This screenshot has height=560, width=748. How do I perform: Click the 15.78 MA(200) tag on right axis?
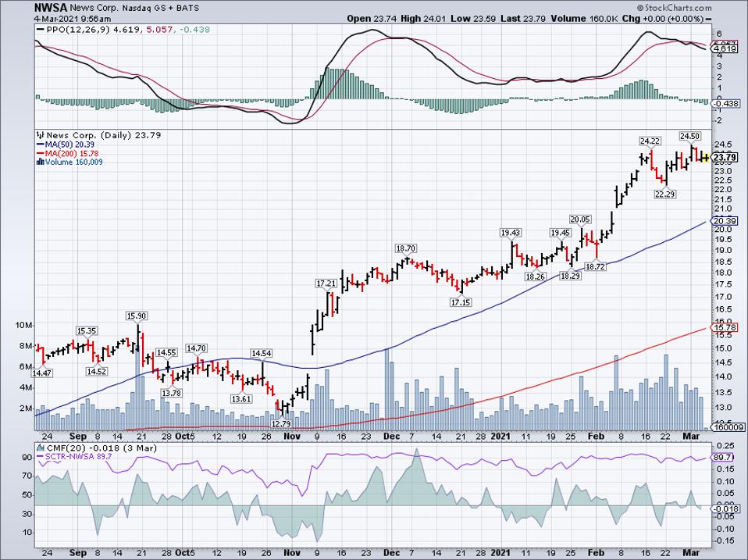725,328
